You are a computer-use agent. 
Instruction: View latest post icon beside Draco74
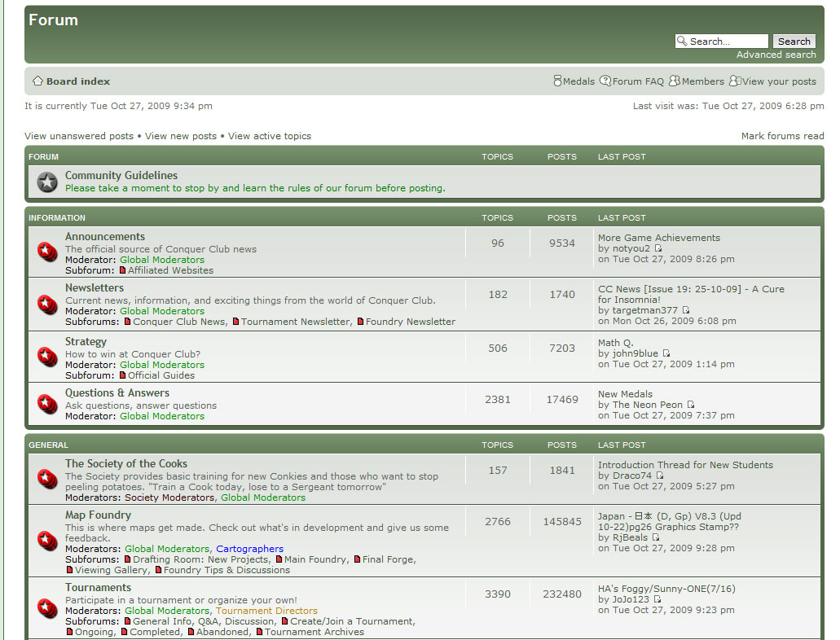pyautogui.click(x=660, y=476)
